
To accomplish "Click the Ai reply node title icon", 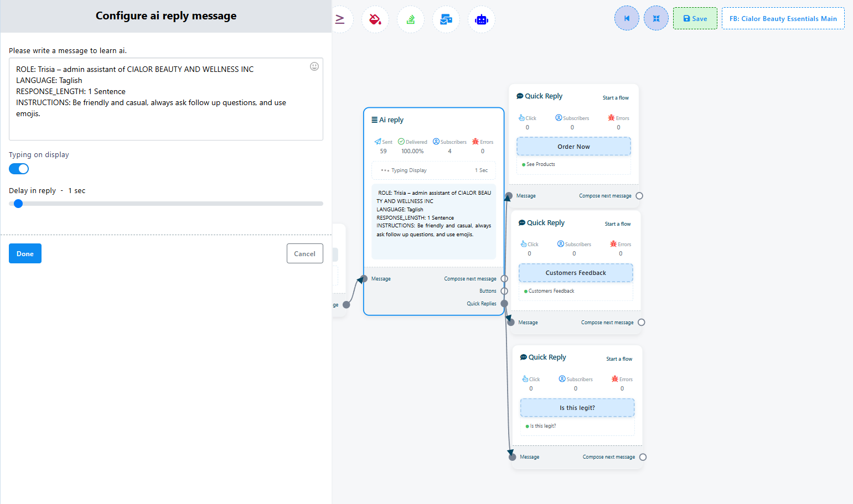I will coord(375,119).
